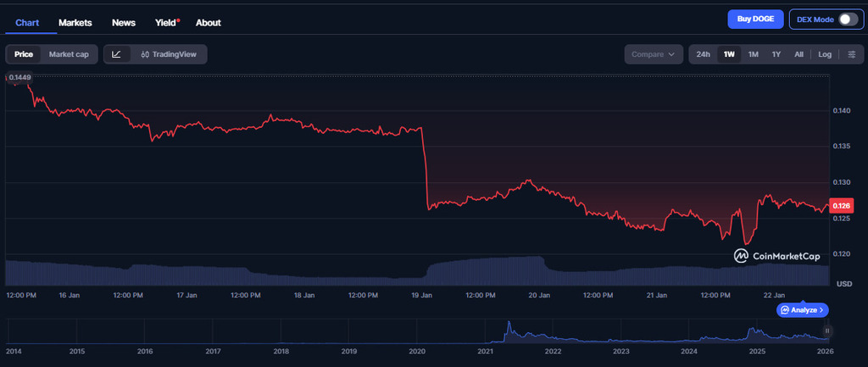Switch chart to Market cap view

(69, 54)
